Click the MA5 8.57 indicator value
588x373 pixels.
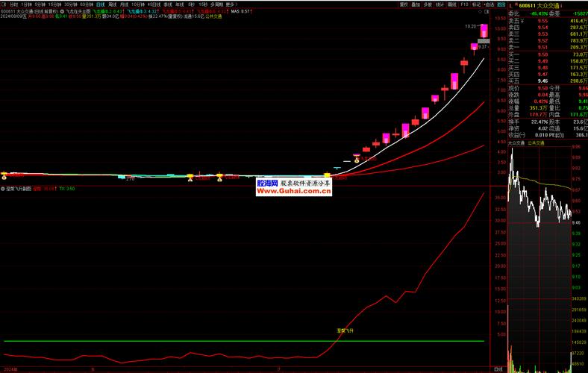click(x=240, y=12)
